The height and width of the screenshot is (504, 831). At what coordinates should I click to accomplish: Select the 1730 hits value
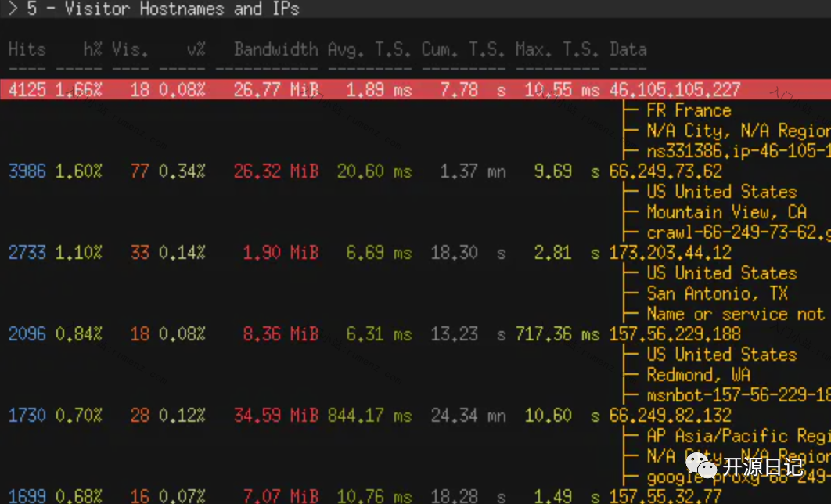(27, 415)
